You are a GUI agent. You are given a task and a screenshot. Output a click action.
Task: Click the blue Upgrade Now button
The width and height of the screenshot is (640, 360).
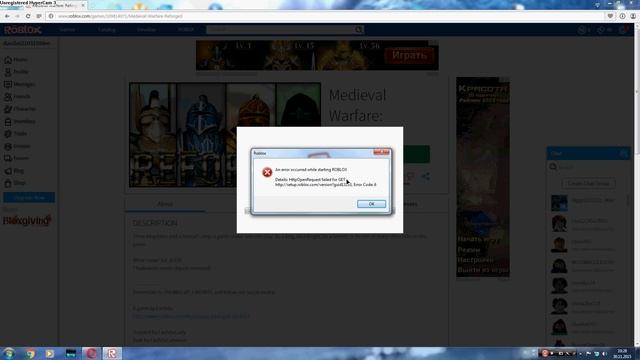pos(29,198)
